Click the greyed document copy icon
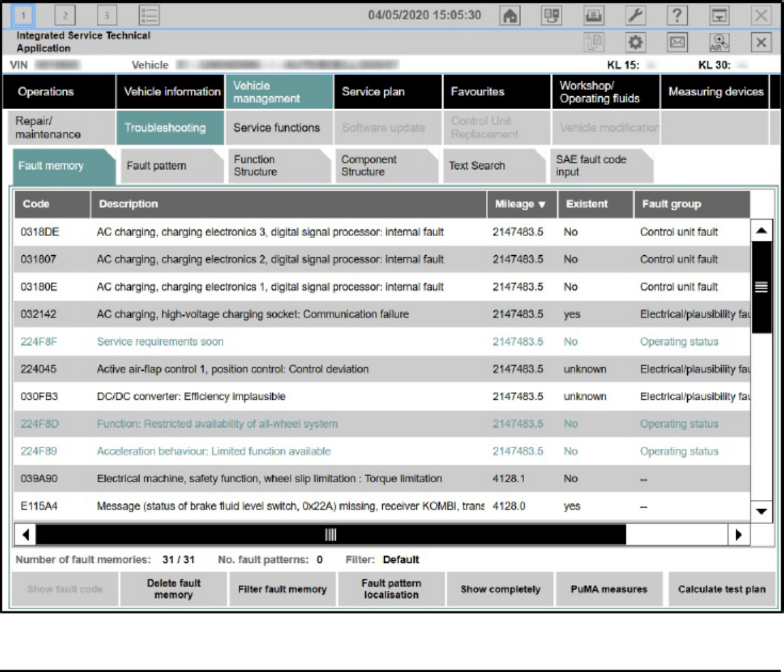 594,42
